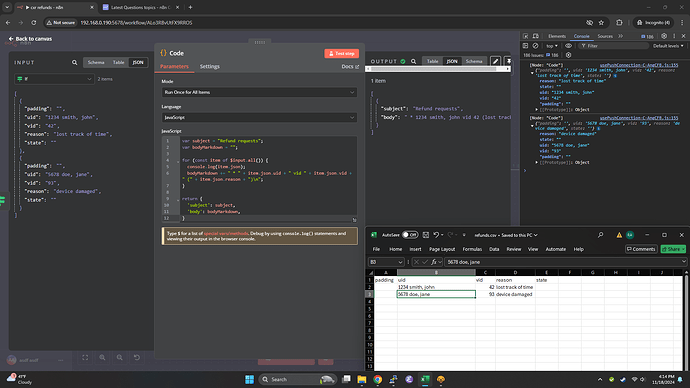Open Excel Data ribbon tab
690x388 pixels.
pyautogui.click(x=494, y=249)
